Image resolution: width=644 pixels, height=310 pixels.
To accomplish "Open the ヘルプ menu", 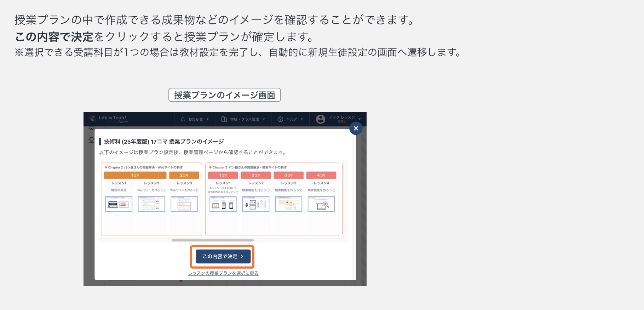I will (x=292, y=119).
